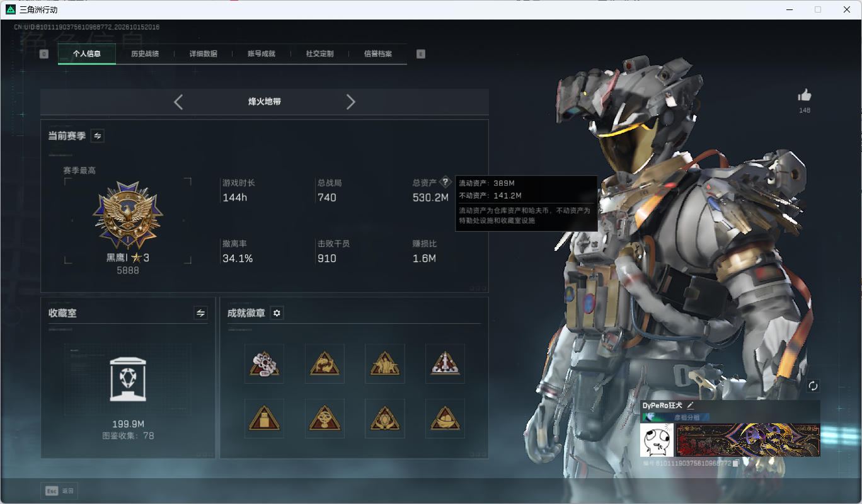862x504 pixels.
Task: Edit player name with pencil icon
Action: tap(690, 405)
